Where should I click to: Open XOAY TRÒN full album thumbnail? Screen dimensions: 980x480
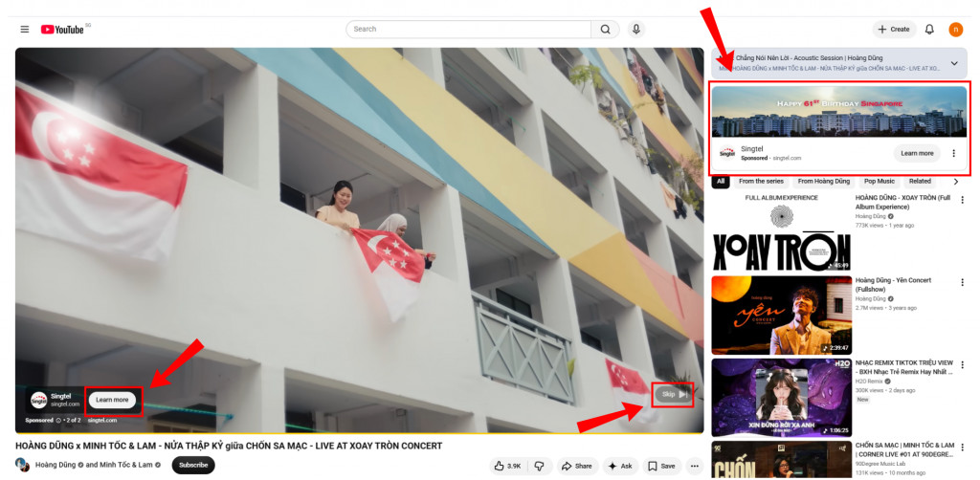[781, 232]
